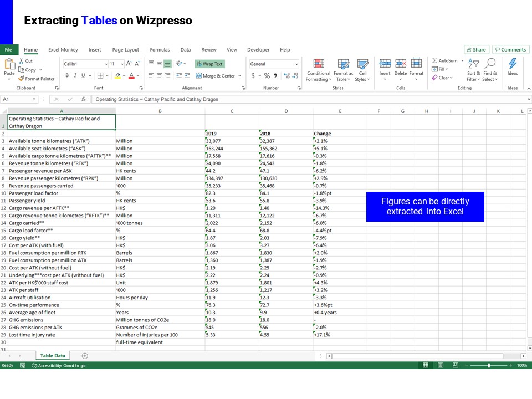
Task: Expand the Merge & Center dropdown arrow
Action: [x=239, y=76]
